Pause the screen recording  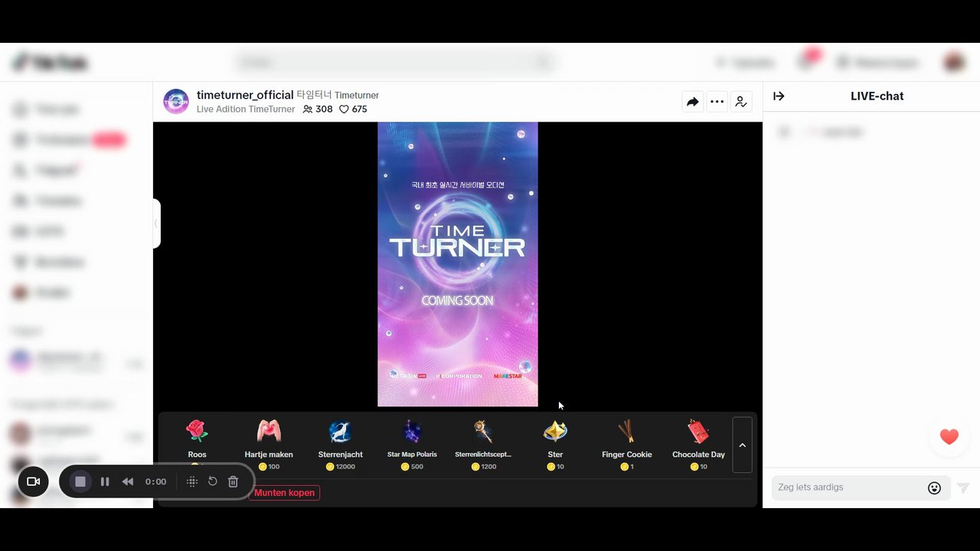click(x=105, y=481)
